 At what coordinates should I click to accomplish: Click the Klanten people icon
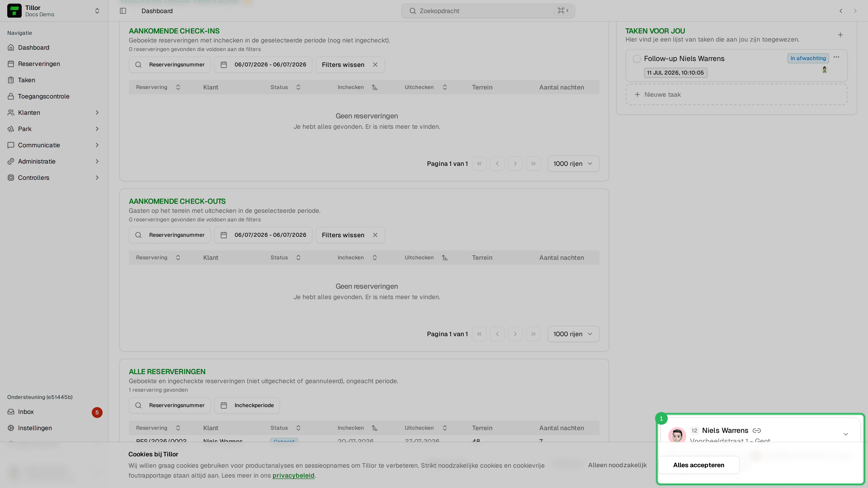(x=11, y=113)
